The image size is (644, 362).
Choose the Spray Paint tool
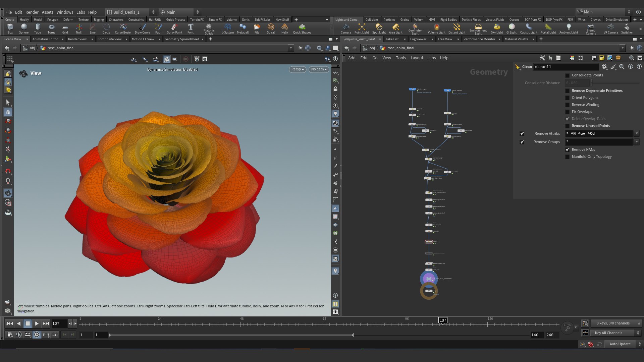(x=174, y=28)
